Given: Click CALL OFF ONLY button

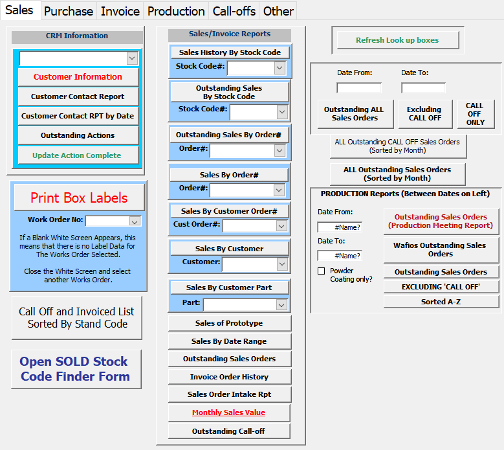Looking at the screenshot, I should pyautogui.click(x=476, y=114).
